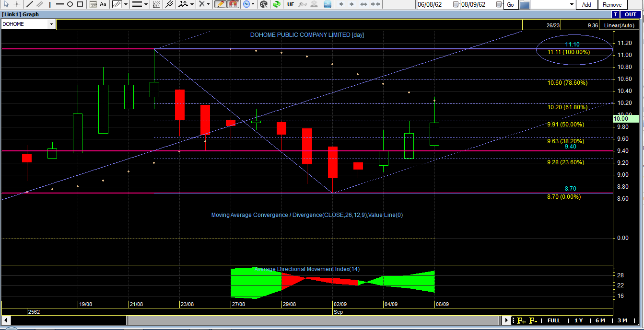This screenshot has height=330, width=644.
Task: Click the Go button
Action: coord(510,4)
